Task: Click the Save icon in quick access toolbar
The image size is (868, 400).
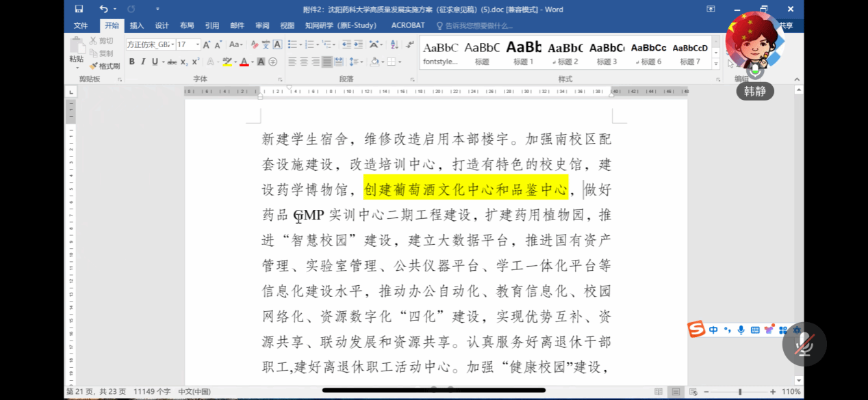Action: click(x=79, y=9)
